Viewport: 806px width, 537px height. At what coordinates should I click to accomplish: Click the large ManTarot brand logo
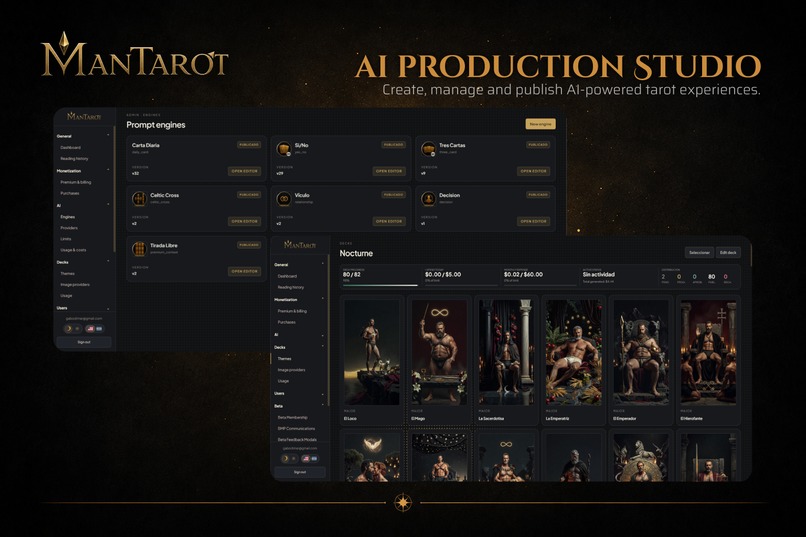pyautogui.click(x=135, y=55)
